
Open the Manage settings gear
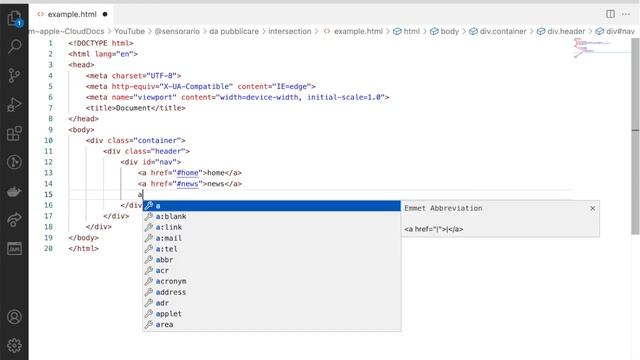coord(14,346)
